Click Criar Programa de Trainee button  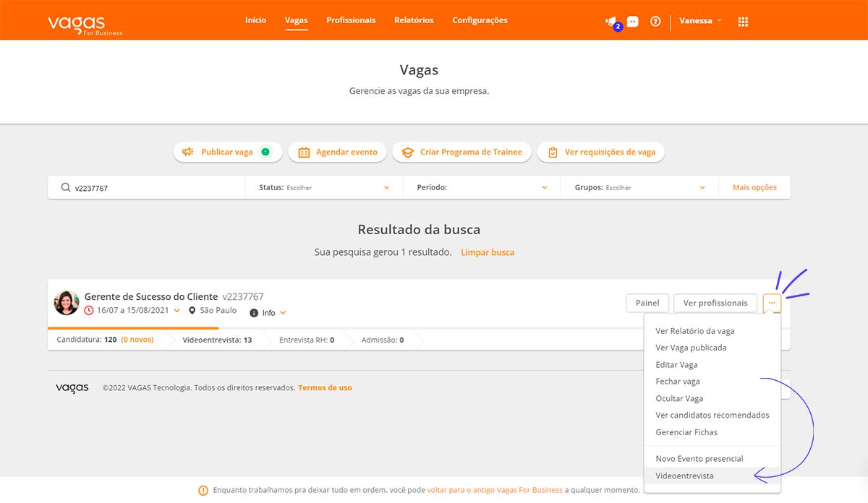tap(461, 152)
